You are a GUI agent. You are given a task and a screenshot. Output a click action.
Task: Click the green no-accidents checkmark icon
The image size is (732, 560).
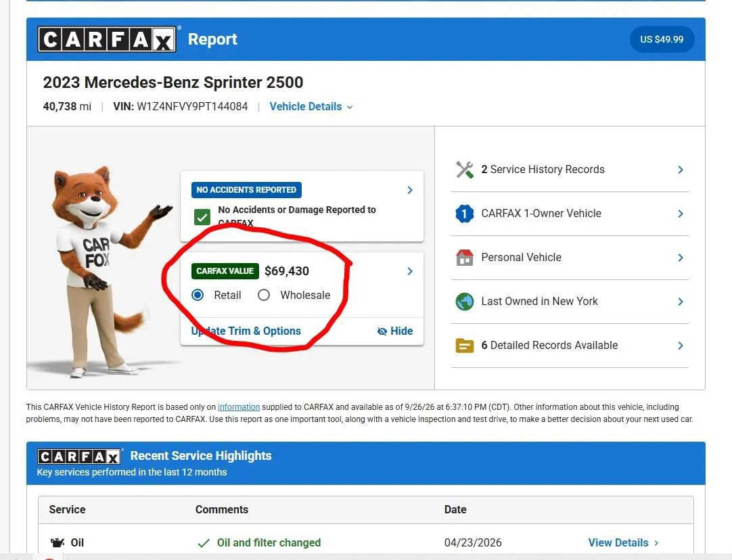pos(202,217)
